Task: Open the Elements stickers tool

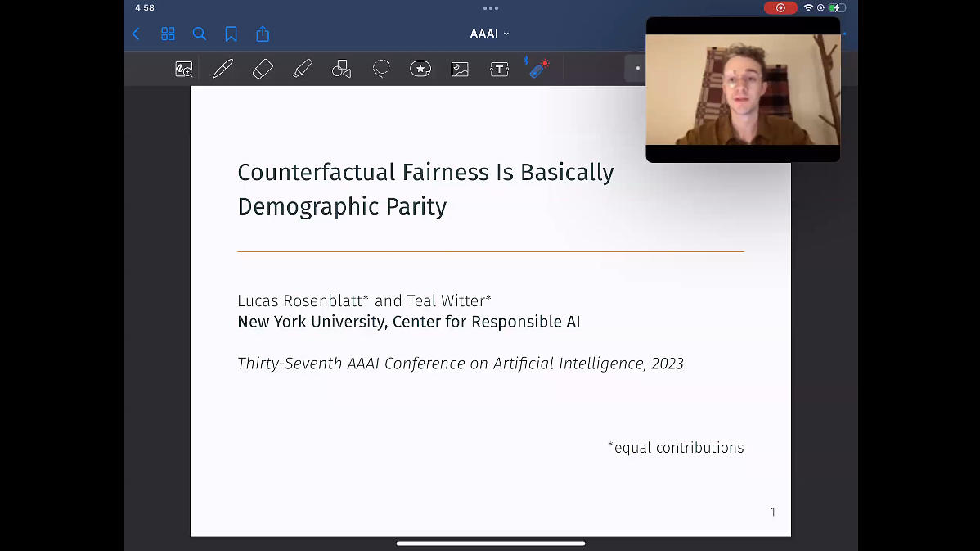Action: [420, 68]
